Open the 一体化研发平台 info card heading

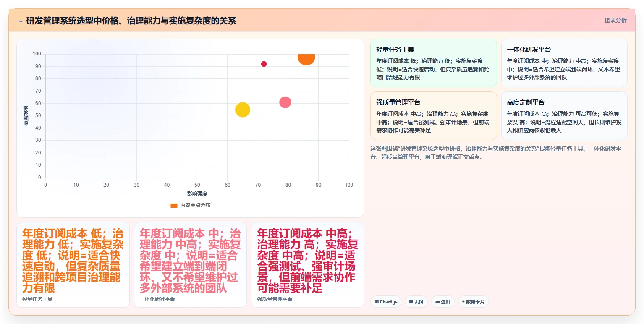(529, 49)
